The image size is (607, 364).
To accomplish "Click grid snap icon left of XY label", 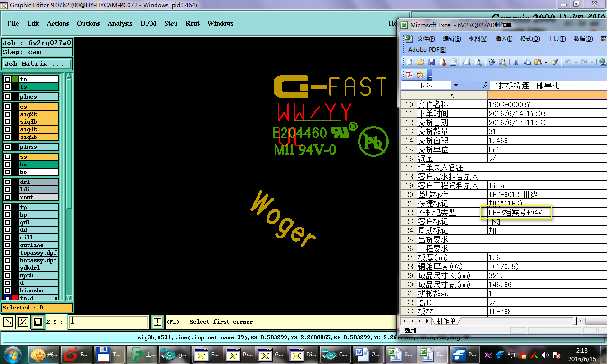I will point(37,322).
